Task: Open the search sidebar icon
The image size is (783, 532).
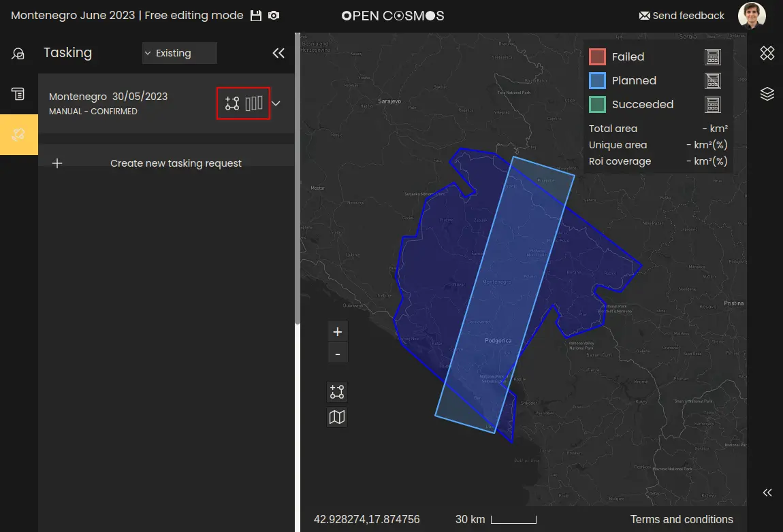Action: [18, 54]
